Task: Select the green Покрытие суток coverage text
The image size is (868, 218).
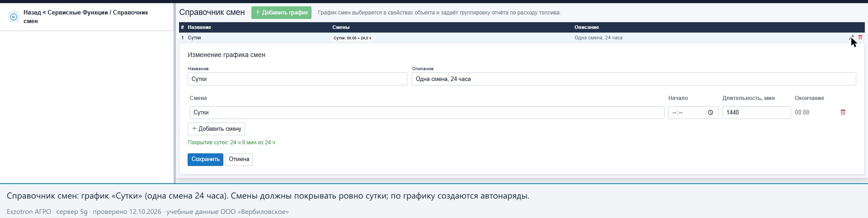Action: pos(231,142)
